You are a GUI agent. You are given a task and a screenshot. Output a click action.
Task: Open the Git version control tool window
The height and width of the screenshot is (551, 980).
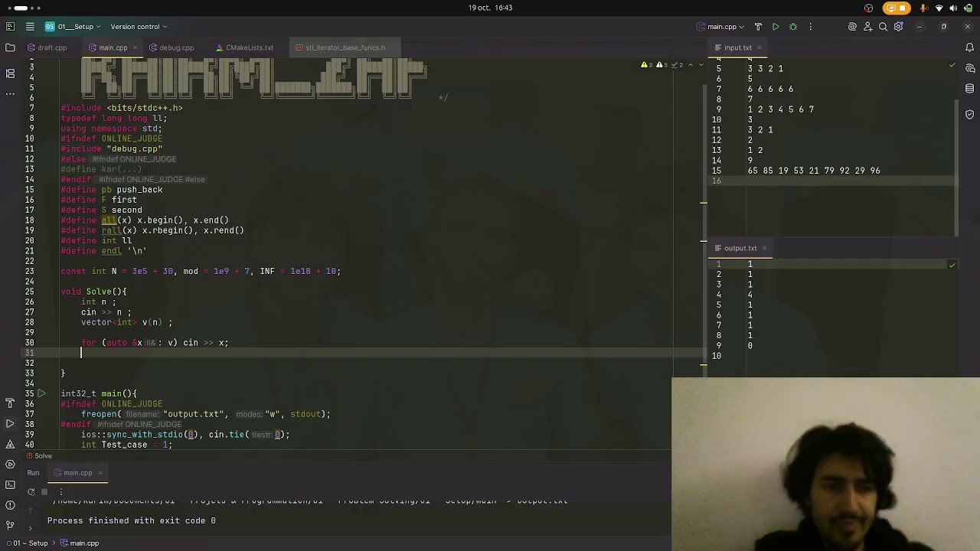tap(10, 525)
